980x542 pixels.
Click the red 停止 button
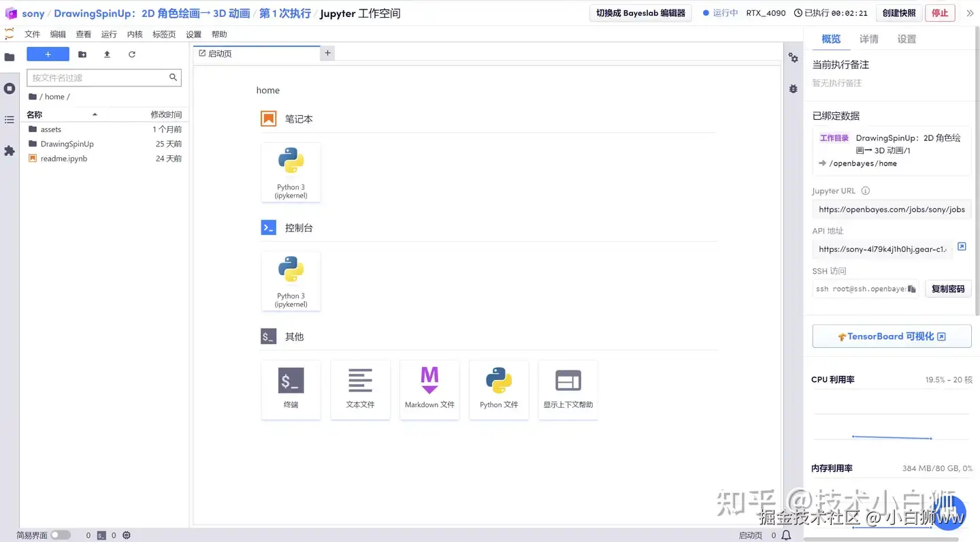pos(940,13)
